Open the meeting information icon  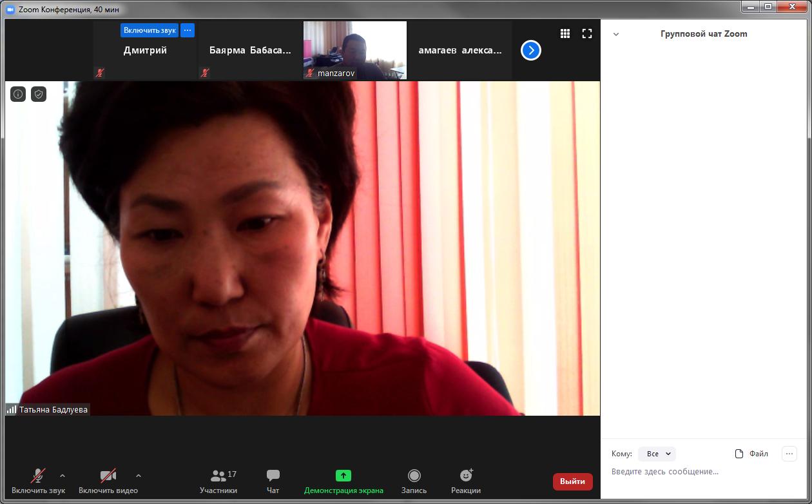(x=18, y=94)
